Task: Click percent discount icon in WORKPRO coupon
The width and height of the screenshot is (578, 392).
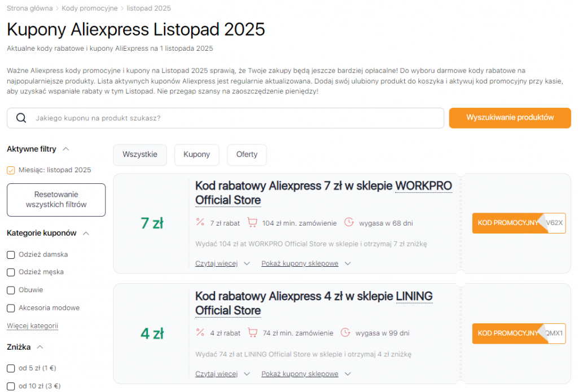Action: pos(200,222)
